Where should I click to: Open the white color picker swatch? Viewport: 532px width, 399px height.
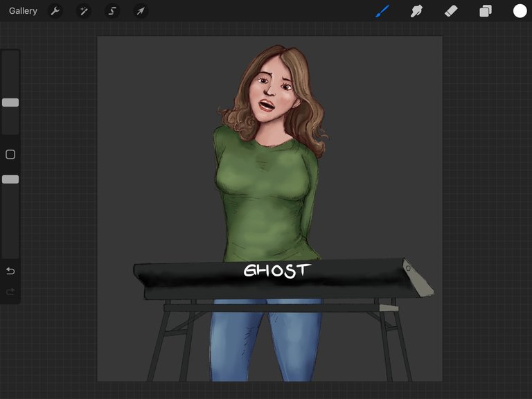[x=520, y=11]
